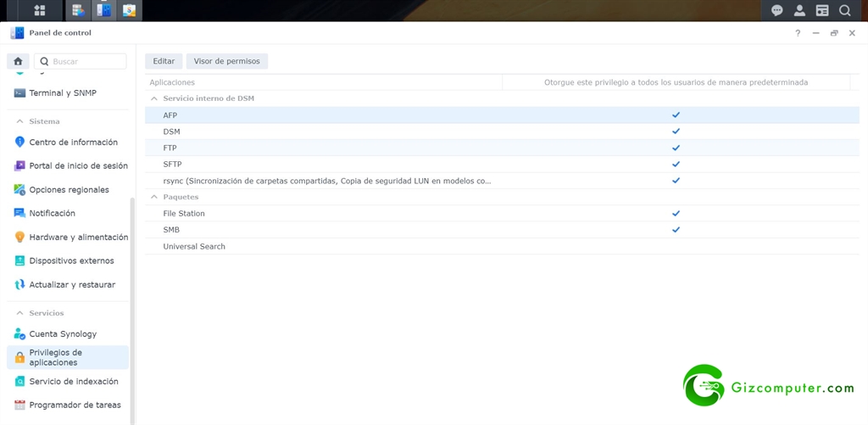Select the rsync application row
The height and width of the screenshot is (425, 868).
[502, 181]
